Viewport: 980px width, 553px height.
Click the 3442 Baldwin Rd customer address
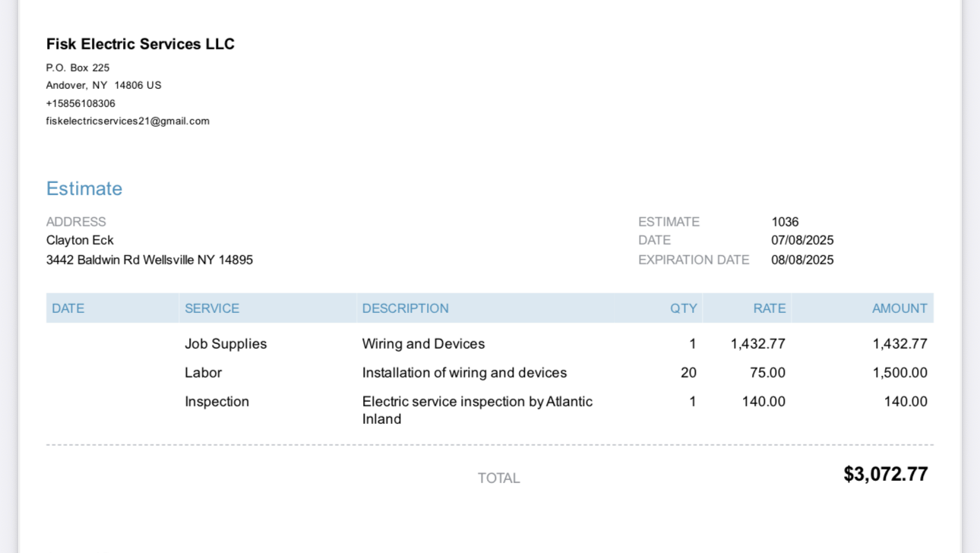150,260
